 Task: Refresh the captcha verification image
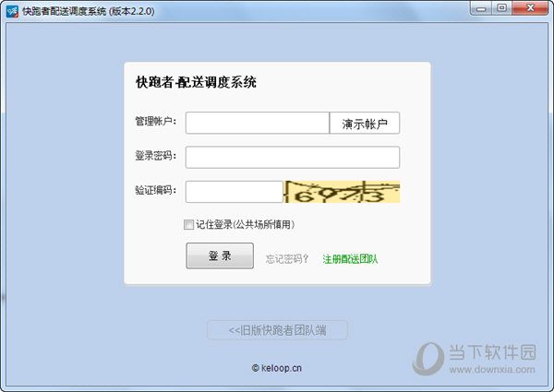pos(342,192)
